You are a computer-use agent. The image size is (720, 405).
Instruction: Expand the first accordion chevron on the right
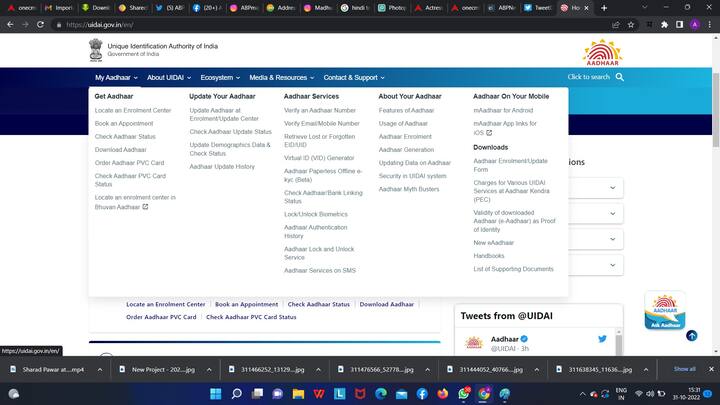612,188
